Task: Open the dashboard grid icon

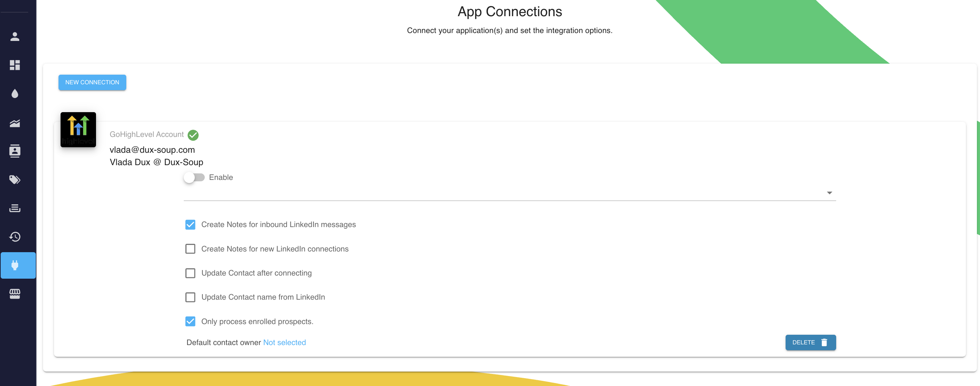Action: (15, 65)
